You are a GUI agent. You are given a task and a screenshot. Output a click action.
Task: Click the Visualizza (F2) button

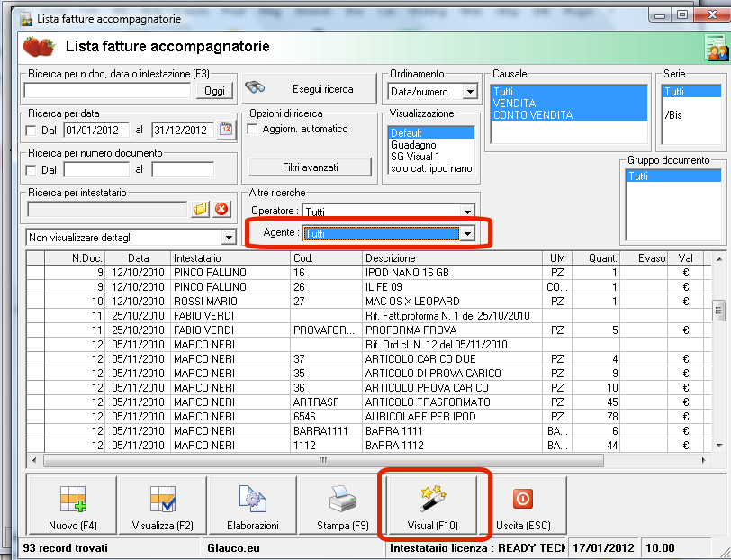click(163, 505)
